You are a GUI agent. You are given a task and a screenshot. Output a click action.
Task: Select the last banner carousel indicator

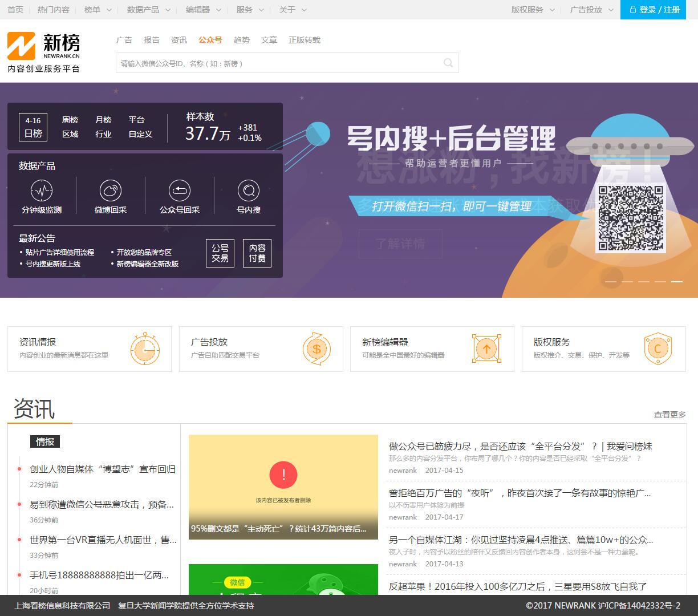[677, 282]
